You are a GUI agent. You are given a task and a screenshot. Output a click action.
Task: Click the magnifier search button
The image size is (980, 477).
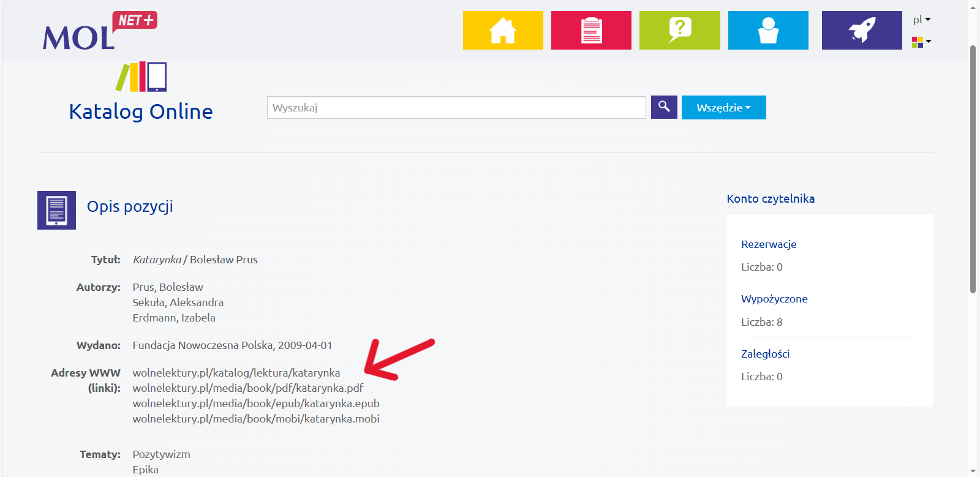tap(664, 107)
